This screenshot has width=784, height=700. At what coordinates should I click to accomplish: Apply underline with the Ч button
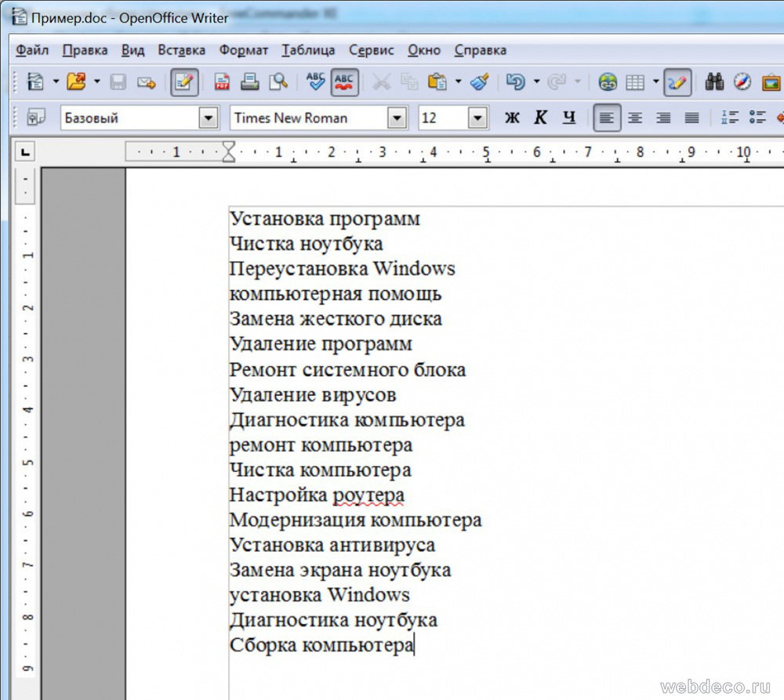coord(569,118)
